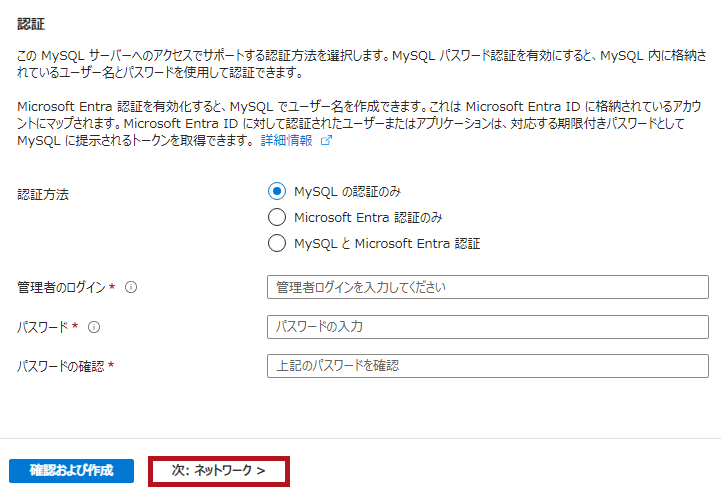Click the info icon beside パスワード
The image size is (721, 498).
click(x=94, y=327)
